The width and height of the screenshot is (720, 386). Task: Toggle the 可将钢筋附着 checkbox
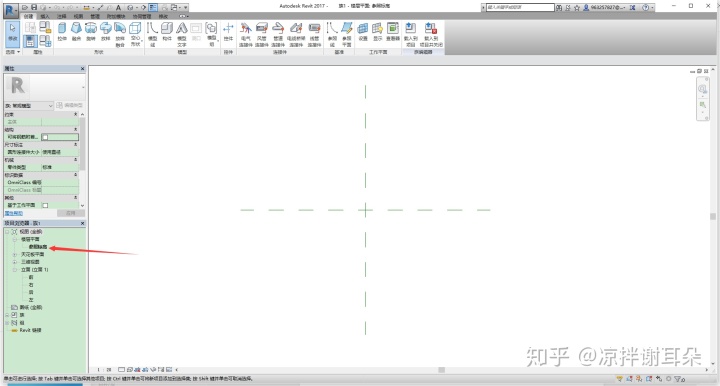pos(45,137)
